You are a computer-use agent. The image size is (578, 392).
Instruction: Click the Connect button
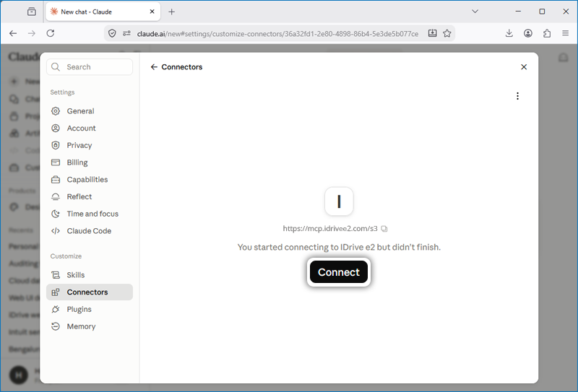[x=339, y=272]
